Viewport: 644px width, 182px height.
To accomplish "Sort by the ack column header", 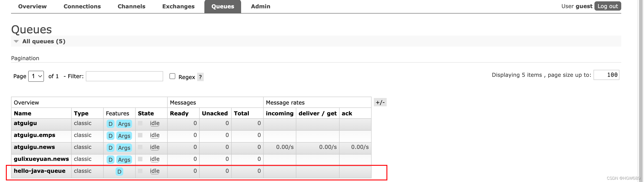I will click(x=347, y=113).
